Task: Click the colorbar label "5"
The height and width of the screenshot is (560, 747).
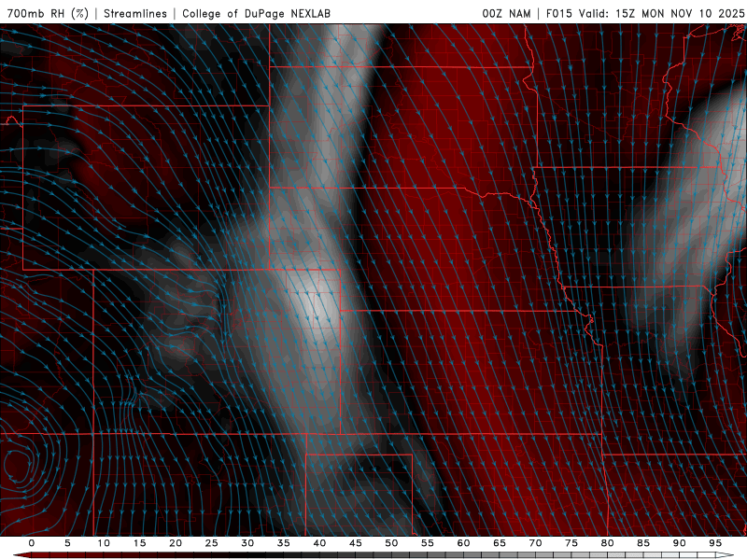Action: 67,543
